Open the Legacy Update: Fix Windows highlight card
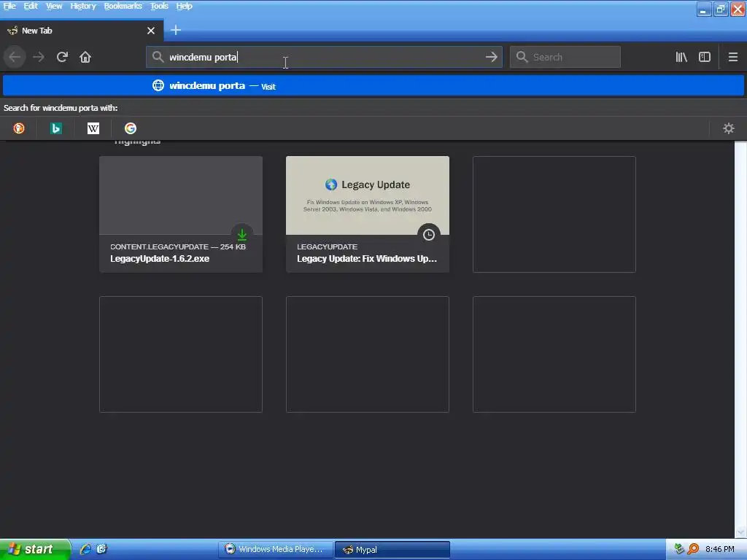 pyautogui.click(x=368, y=214)
